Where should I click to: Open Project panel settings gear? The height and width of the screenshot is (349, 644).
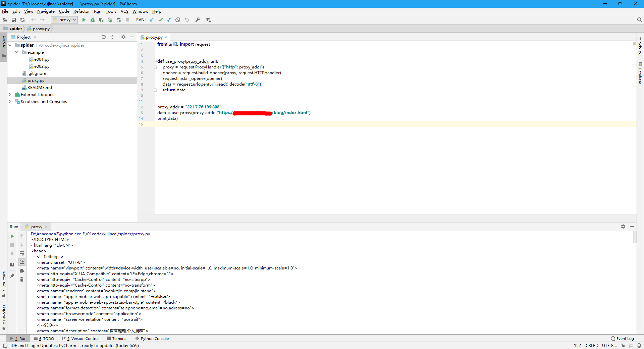[x=123, y=37]
